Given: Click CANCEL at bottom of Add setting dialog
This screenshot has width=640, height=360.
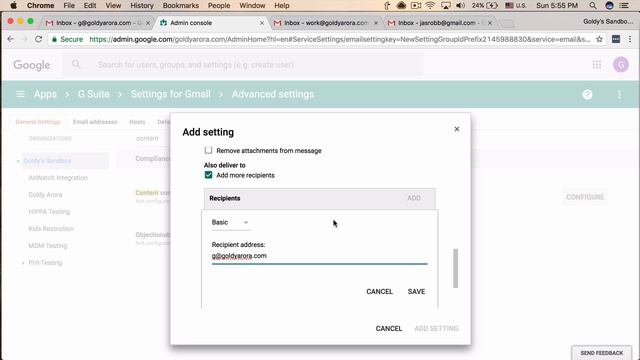Looking at the screenshot, I should tap(389, 329).
